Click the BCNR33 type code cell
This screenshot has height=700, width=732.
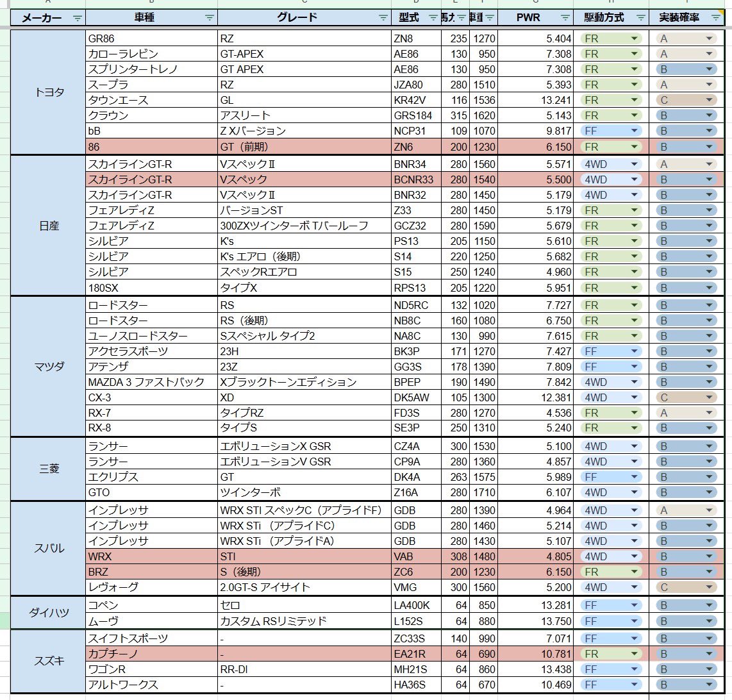[417, 179]
